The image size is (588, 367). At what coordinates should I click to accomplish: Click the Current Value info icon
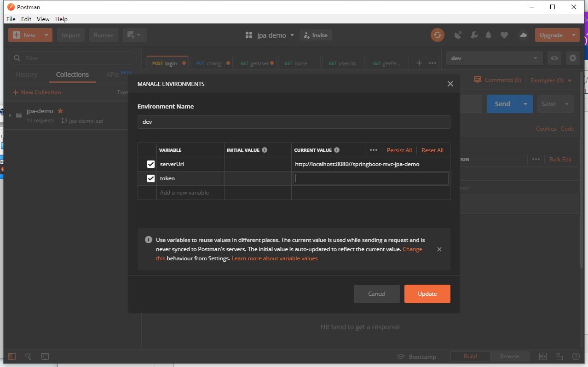(x=337, y=150)
